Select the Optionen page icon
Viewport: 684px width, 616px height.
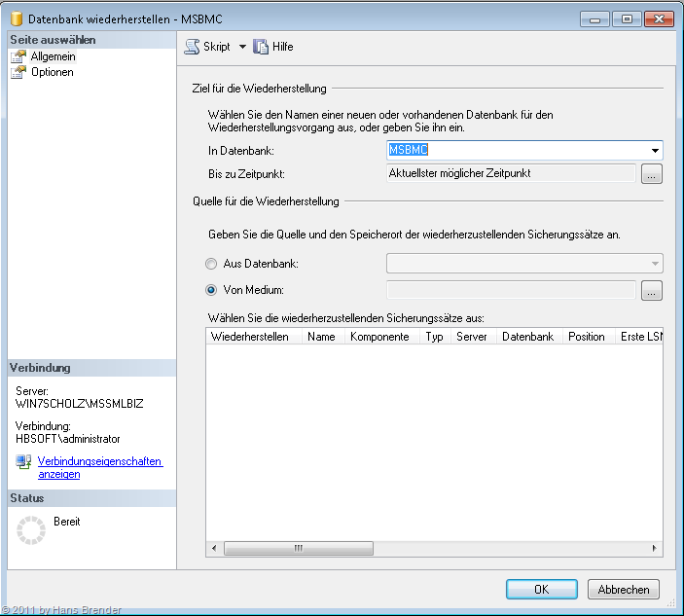click(x=18, y=72)
